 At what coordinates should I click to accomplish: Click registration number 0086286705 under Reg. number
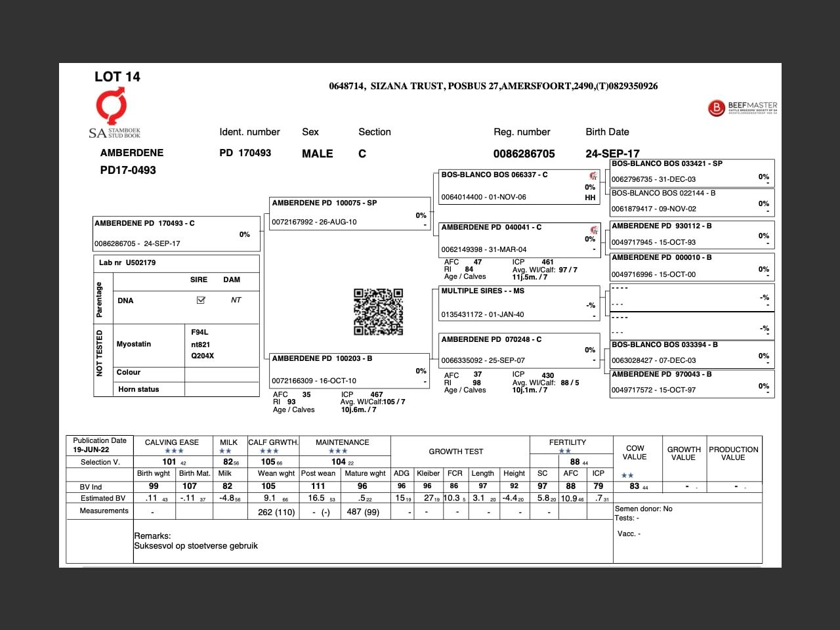(524, 154)
